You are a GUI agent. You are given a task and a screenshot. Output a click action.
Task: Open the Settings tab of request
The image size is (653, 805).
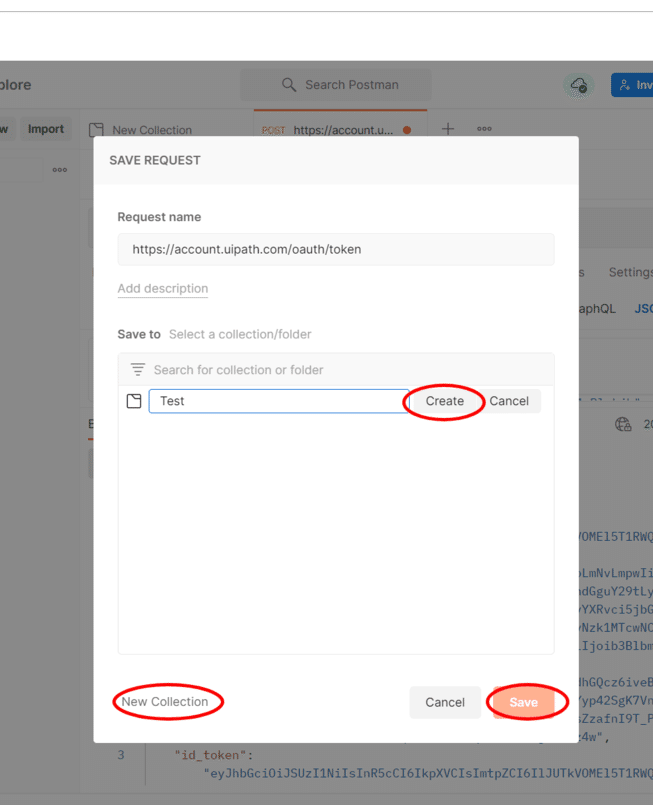pyautogui.click(x=630, y=272)
